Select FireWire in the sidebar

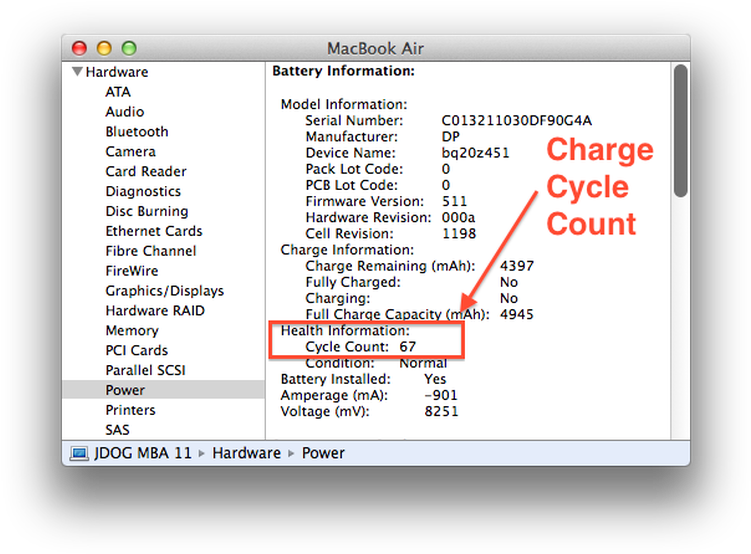[132, 271]
